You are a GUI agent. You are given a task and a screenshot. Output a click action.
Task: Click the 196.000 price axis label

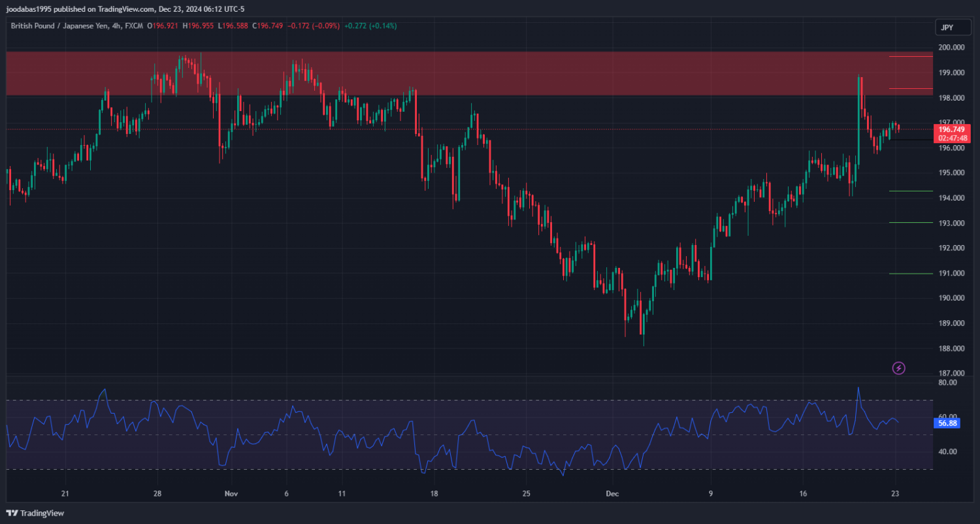pyautogui.click(x=952, y=148)
